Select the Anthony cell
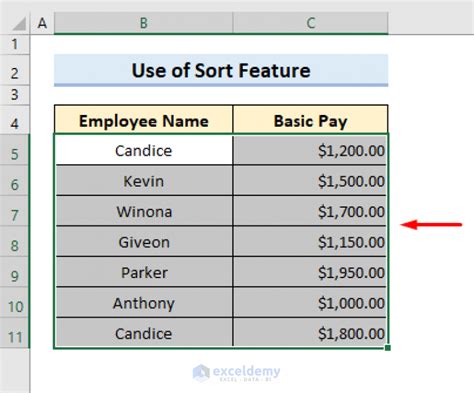Viewport: 474px width, 393px height. click(144, 303)
